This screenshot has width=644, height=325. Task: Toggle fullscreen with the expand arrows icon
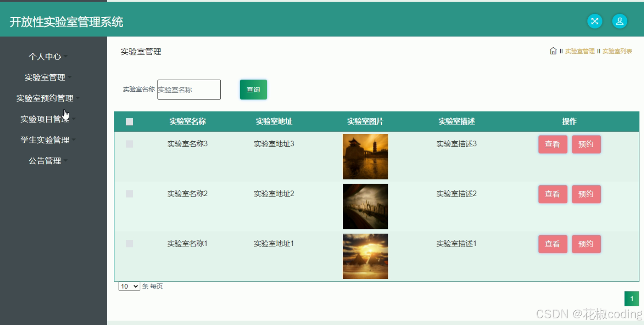595,21
